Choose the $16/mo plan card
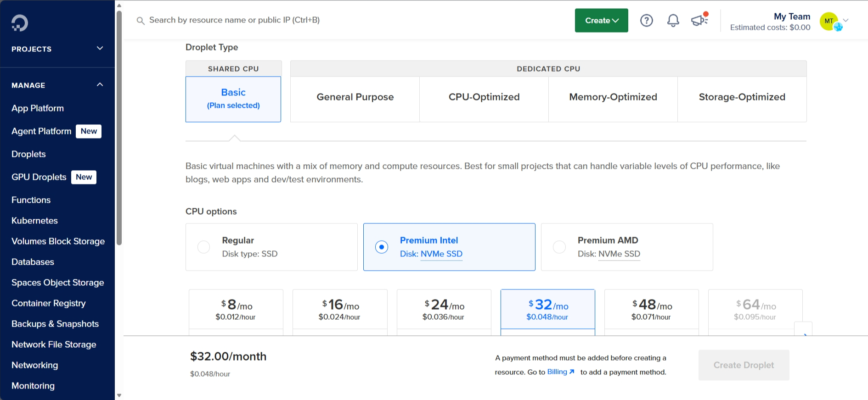The width and height of the screenshot is (868, 400). click(x=340, y=312)
